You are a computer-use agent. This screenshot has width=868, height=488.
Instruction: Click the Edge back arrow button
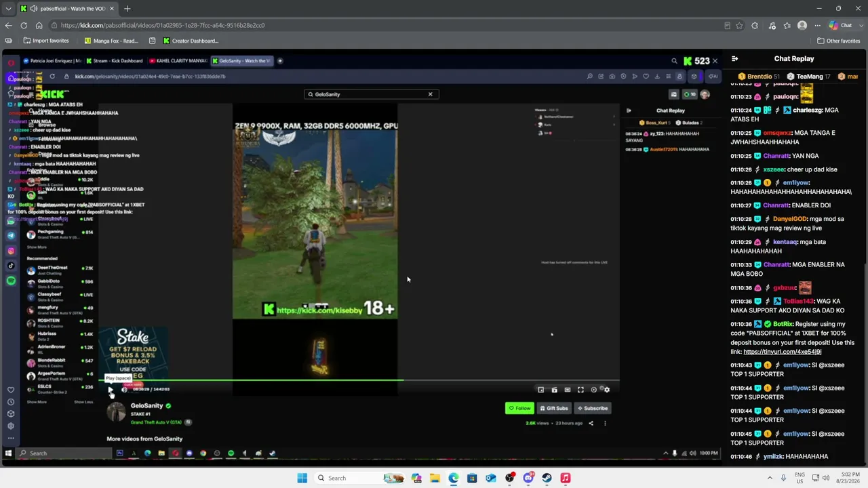(8, 25)
